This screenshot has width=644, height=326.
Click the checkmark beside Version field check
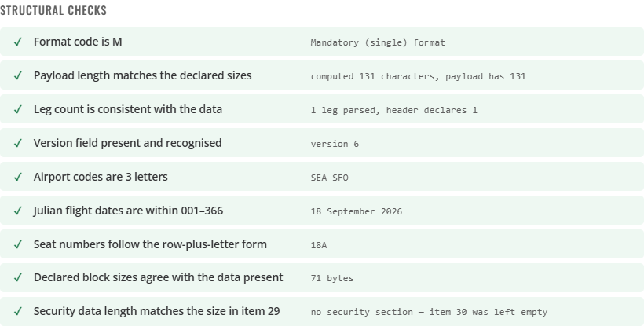[17, 143]
